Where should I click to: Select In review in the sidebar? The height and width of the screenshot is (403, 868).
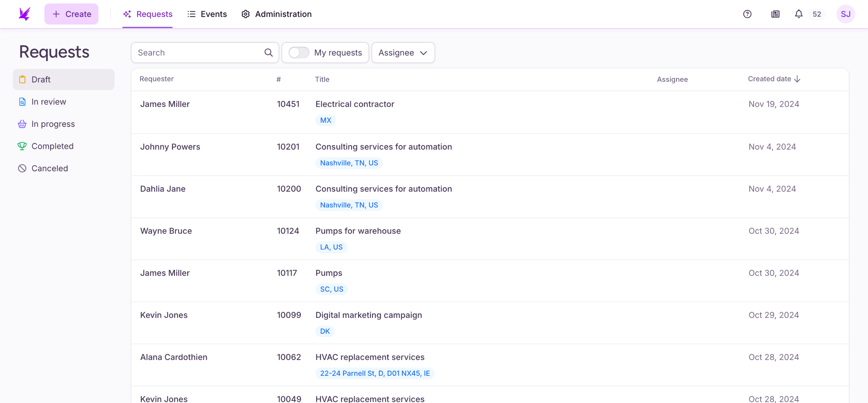48,102
